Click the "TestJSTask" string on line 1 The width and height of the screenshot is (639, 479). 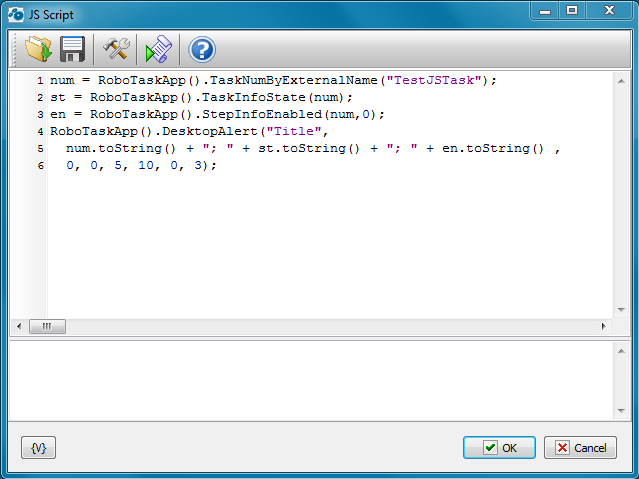coord(434,80)
